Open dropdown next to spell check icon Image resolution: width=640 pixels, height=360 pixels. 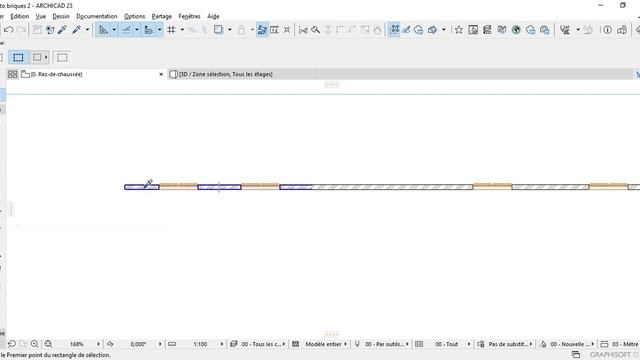pos(578,30)
